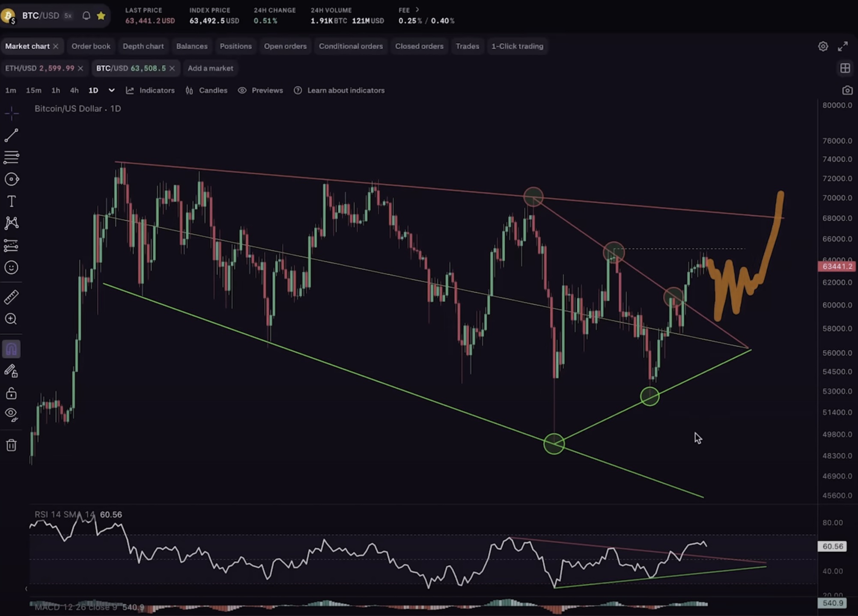Expand the timeframe dropdown chevron

111,90
